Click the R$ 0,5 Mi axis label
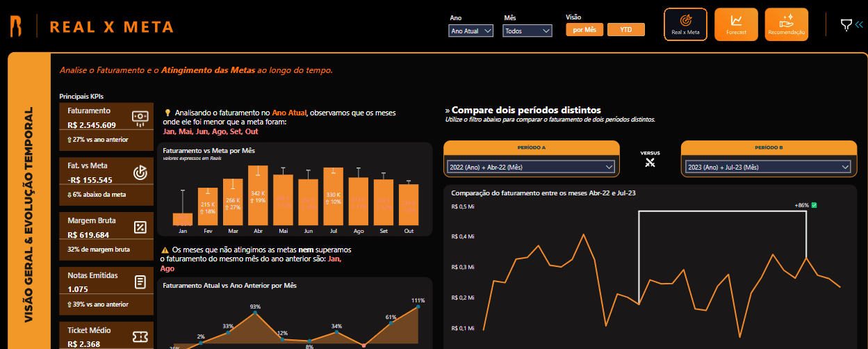Screen dimensions: 868x349 (x=462, y=206)
